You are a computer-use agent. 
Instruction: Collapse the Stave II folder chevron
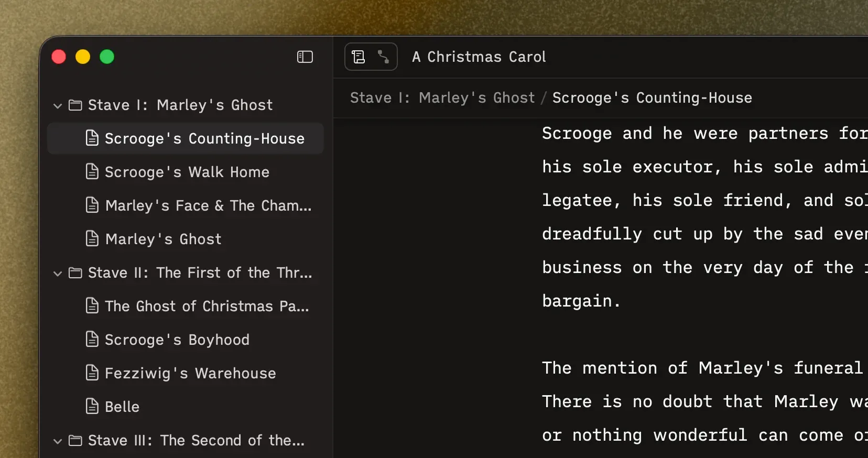pyautogui.click(x=58, y=274)
